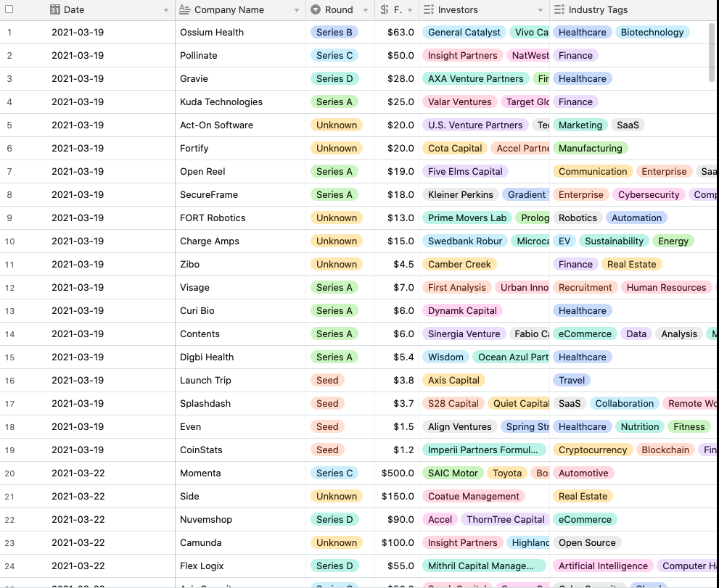Click row number 5 beside Act-On Software

pyautogui.click(x=8, y=125)
